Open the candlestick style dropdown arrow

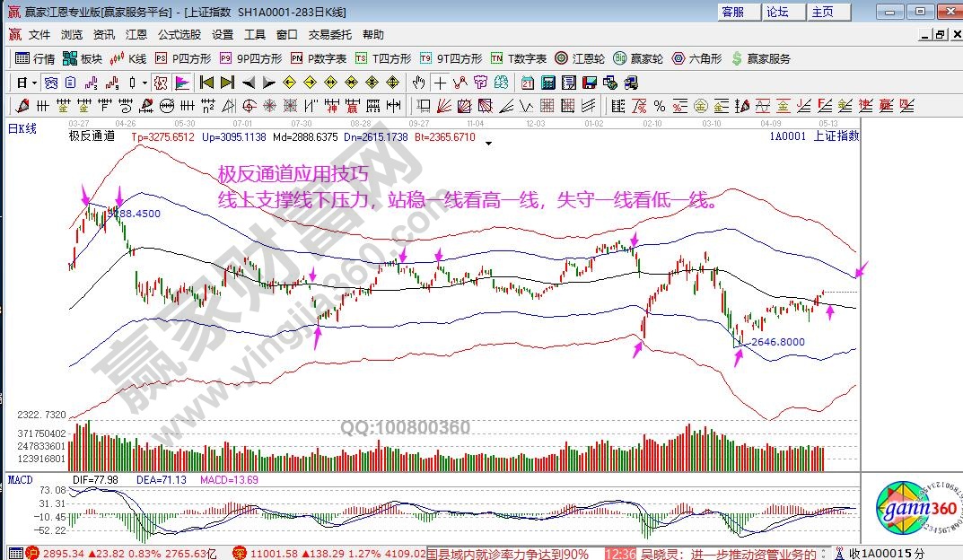[x=144, y=83]
